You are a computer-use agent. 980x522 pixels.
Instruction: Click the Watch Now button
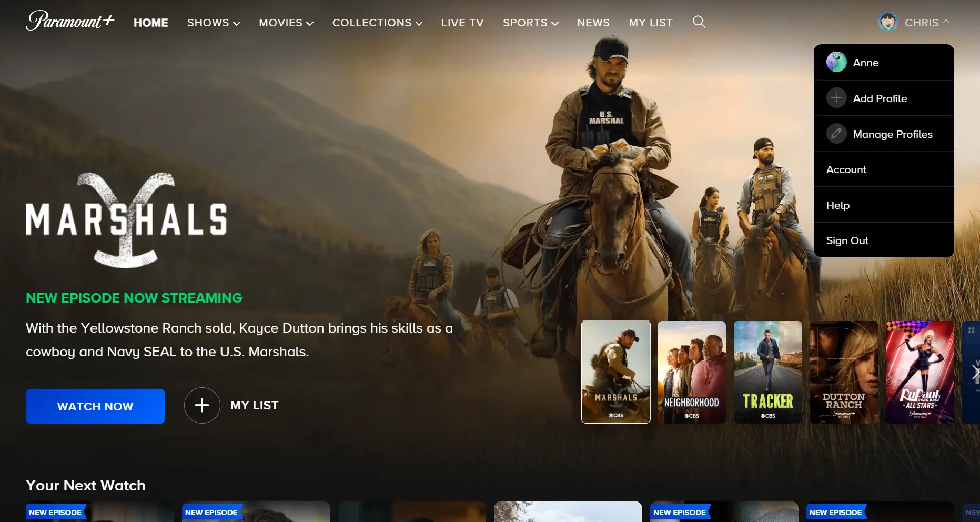pyautogui.click(x=95, y=406)
